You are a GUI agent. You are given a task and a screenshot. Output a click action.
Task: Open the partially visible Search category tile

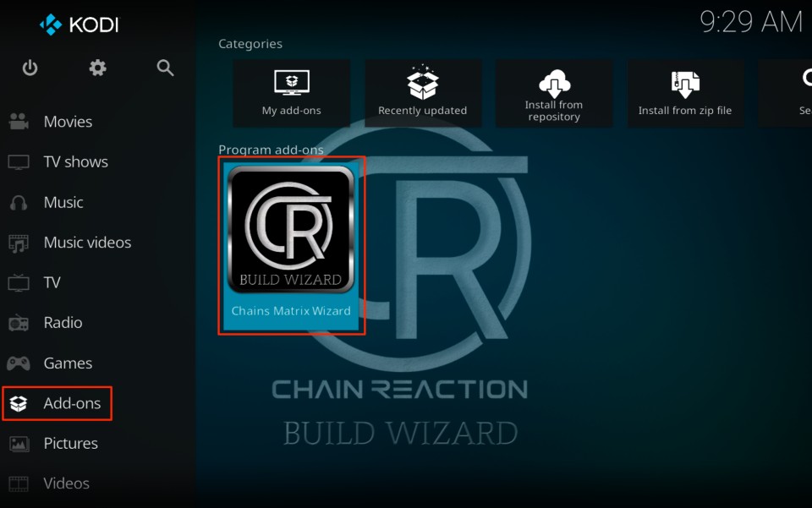pos(786,93)
